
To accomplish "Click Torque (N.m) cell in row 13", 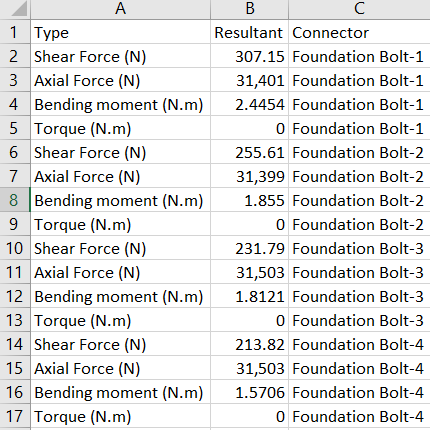I will point(120,320).
